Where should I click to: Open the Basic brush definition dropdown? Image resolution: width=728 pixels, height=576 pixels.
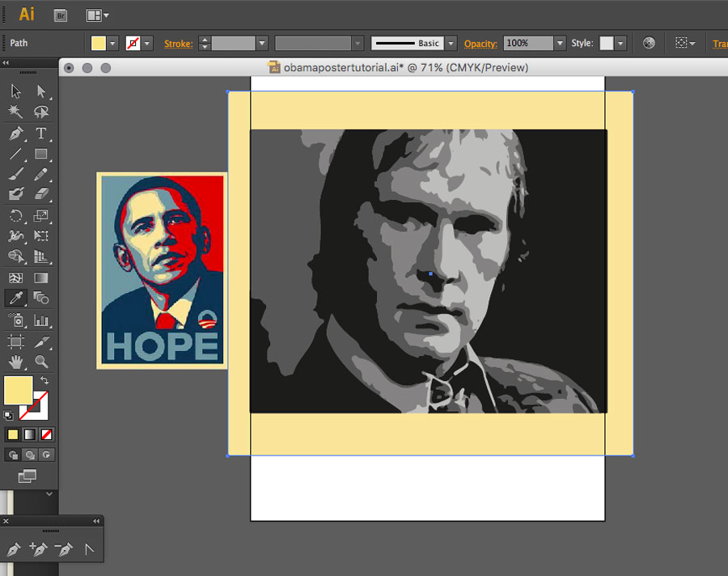pyautogui.click(x=451, y=44)
